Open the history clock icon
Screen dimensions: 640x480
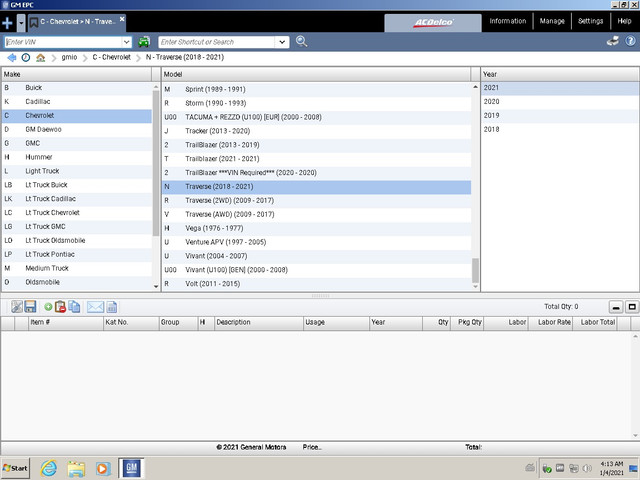[26, 58]
